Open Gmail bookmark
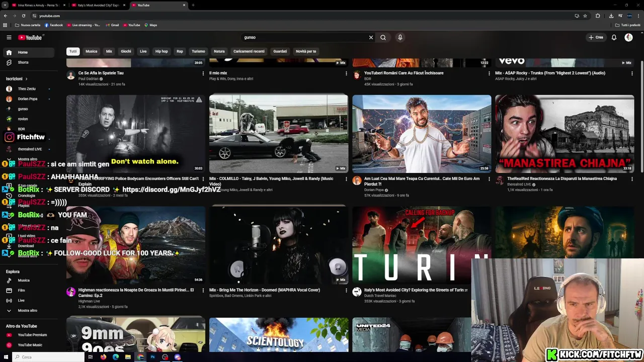Screen dimensions: 644x362 113,25
